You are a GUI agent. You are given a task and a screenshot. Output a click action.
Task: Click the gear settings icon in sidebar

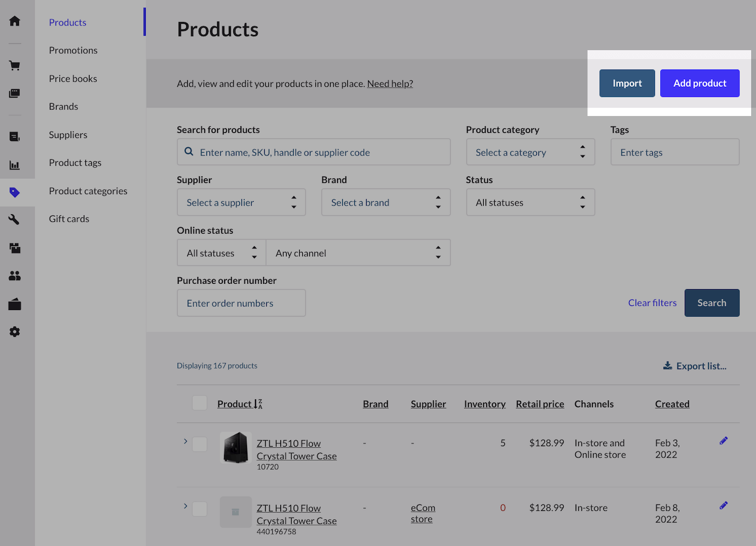15,332
